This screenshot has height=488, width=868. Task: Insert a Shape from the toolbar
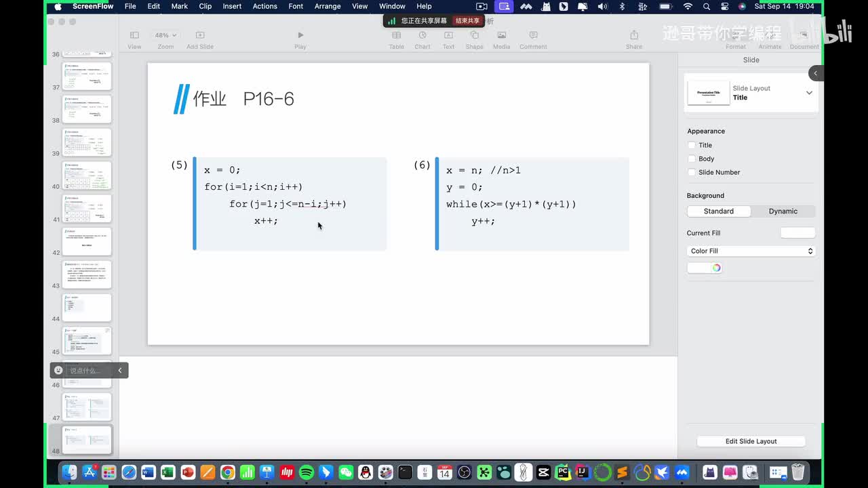tap(475, 39)
